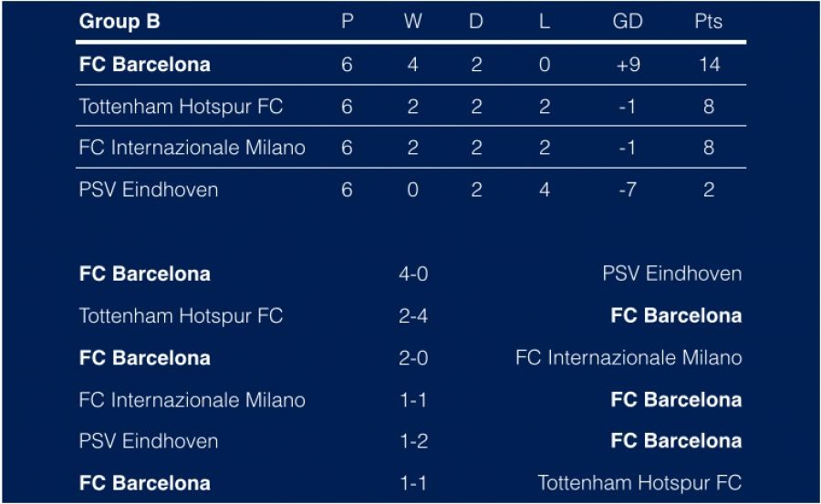Viewport: 821px width, 504px height.
Task: Click the 2-4 match score
Action: (x=413, y=316)
